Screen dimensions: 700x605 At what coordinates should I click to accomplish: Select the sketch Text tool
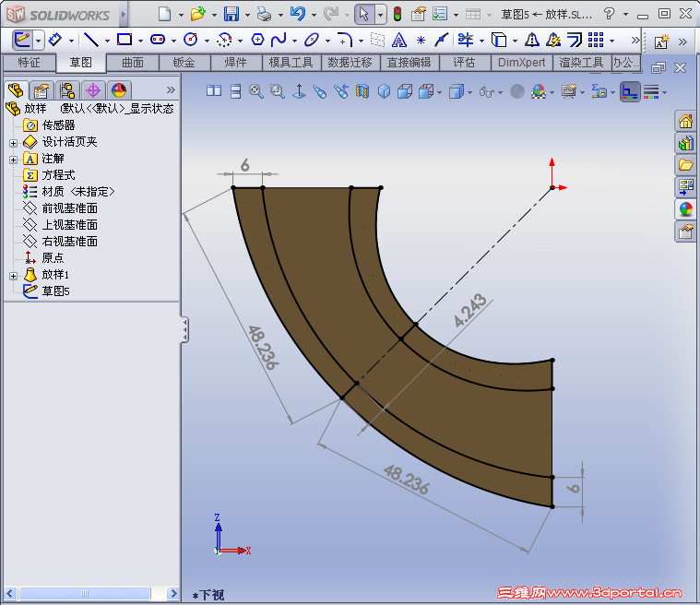[398, 41]
